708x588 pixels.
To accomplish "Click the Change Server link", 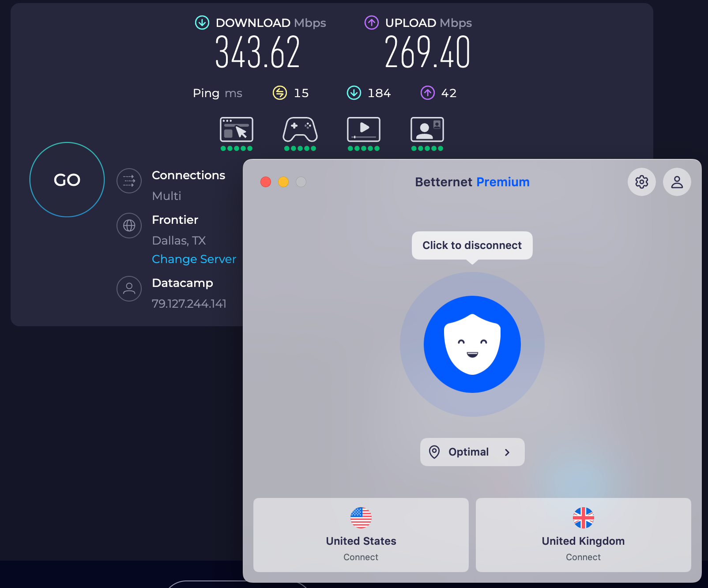I will pos(194,259).
